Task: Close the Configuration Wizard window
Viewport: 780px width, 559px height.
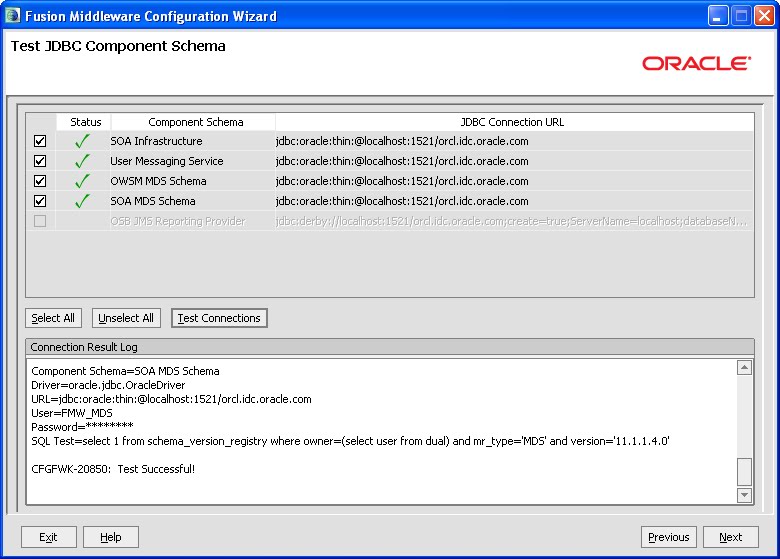Action: coord(764,16)
